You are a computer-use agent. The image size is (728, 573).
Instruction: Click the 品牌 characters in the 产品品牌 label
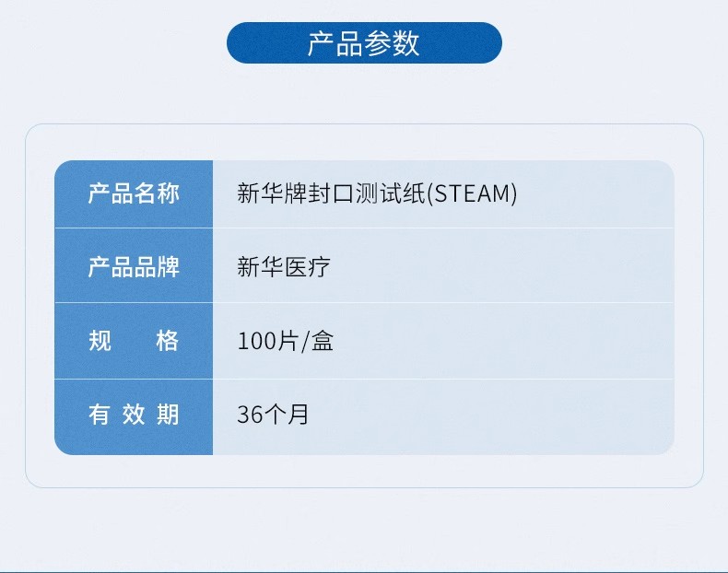pyautogui.click(x=157, y=267)
